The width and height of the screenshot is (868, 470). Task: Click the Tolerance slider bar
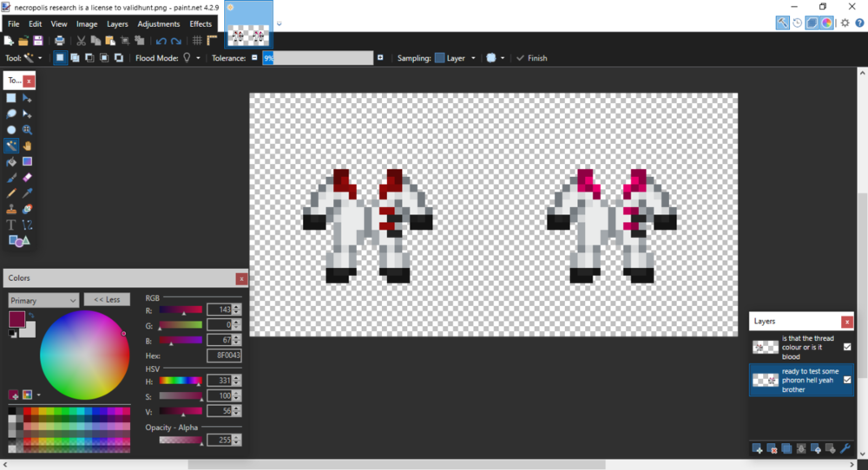pos(318,58)
